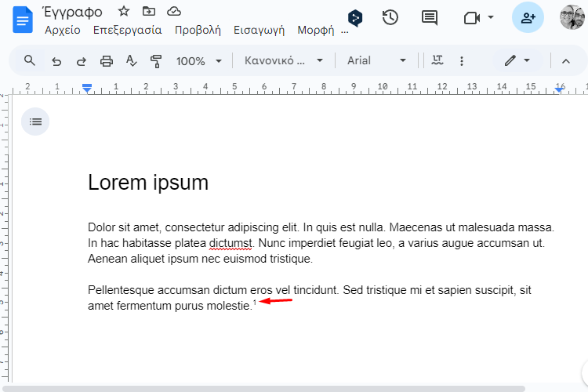The width and height of the screenshot is (588, 392).
Task: Undo the last action
Action: click(56, 61)
